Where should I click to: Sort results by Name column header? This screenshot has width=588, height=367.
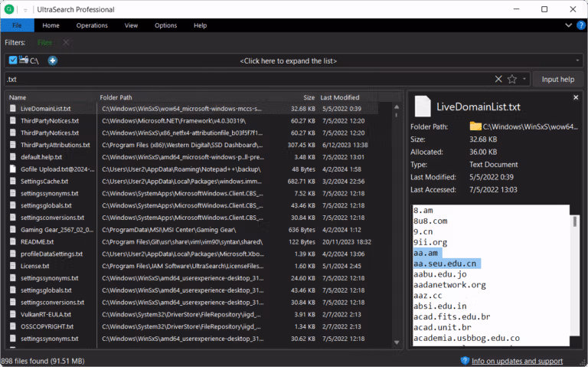[x=18, y=97]
